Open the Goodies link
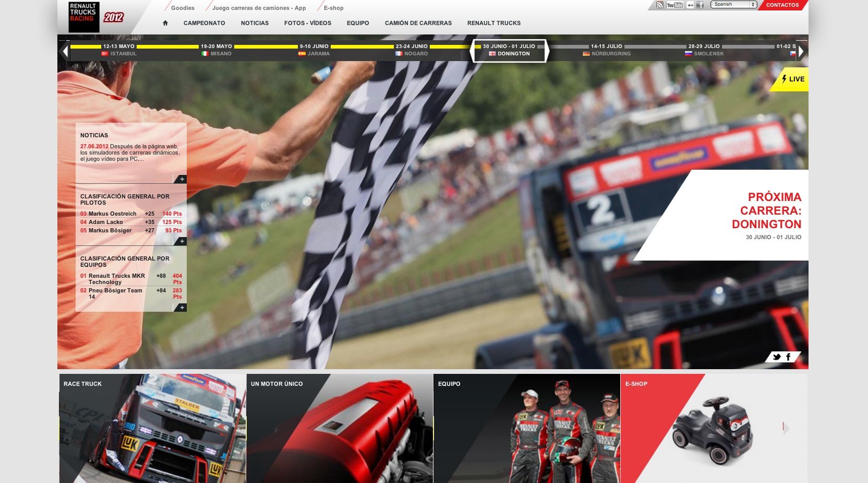868x483 pixels. [x=183, y=8]
